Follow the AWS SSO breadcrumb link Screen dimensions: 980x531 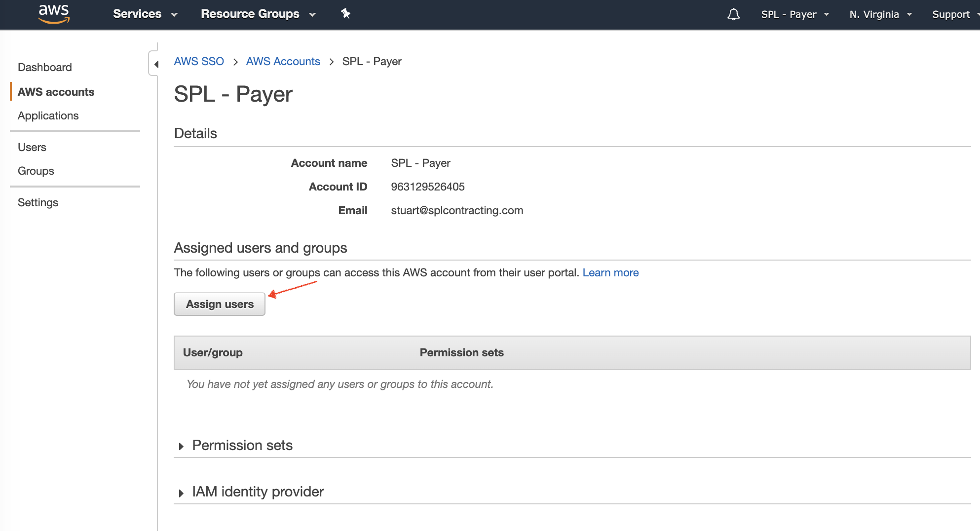coord(199,61)
